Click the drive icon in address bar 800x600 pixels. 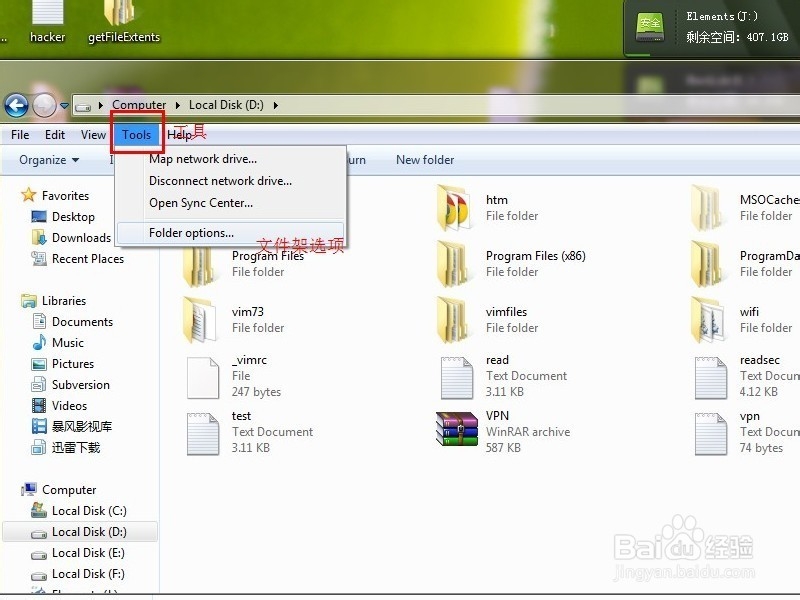tap(83, 107)
